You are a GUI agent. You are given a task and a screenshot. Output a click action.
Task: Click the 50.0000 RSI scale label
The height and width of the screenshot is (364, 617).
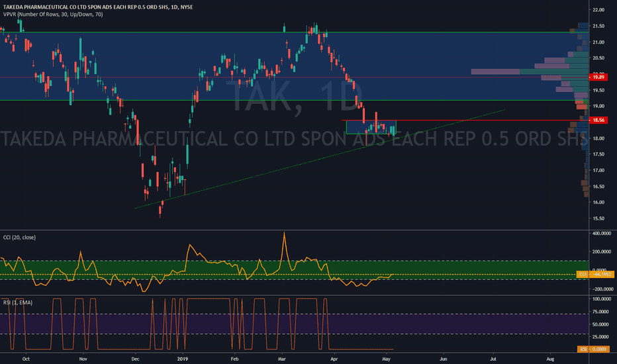tap(602, 325)
